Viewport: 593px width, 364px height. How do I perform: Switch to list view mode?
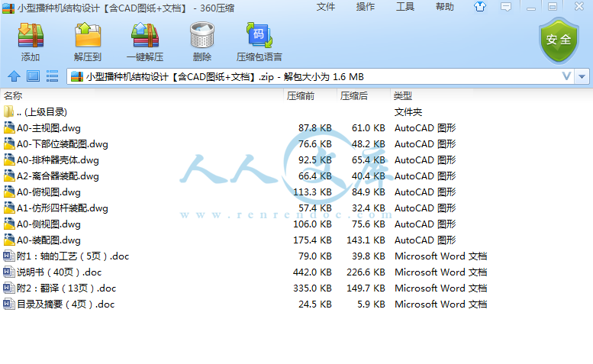[52, 76]
